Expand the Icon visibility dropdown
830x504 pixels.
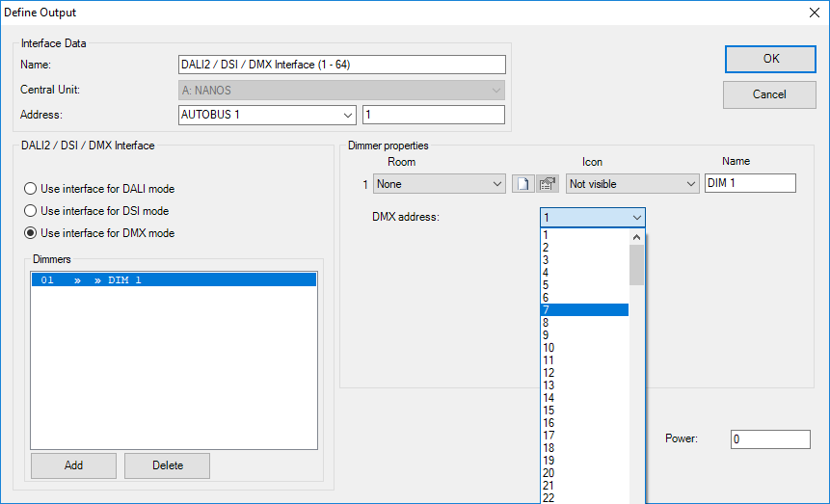coord(632,183)
